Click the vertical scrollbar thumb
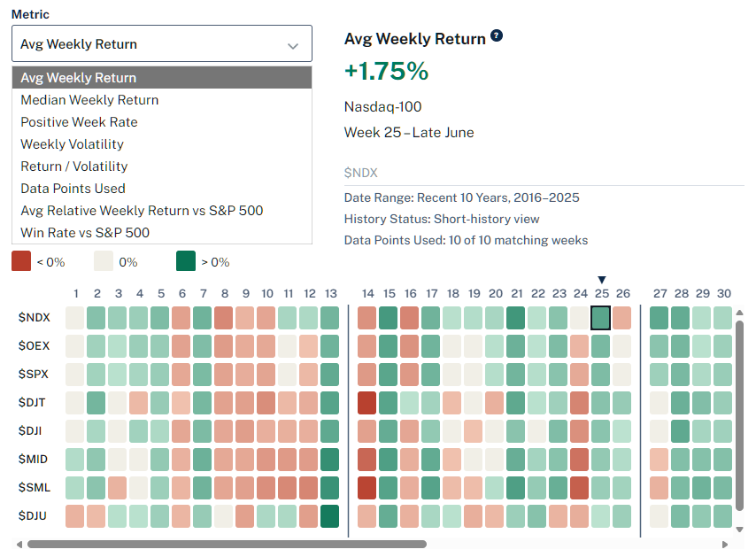Screen dimensions: 756x557 point(739,415)
